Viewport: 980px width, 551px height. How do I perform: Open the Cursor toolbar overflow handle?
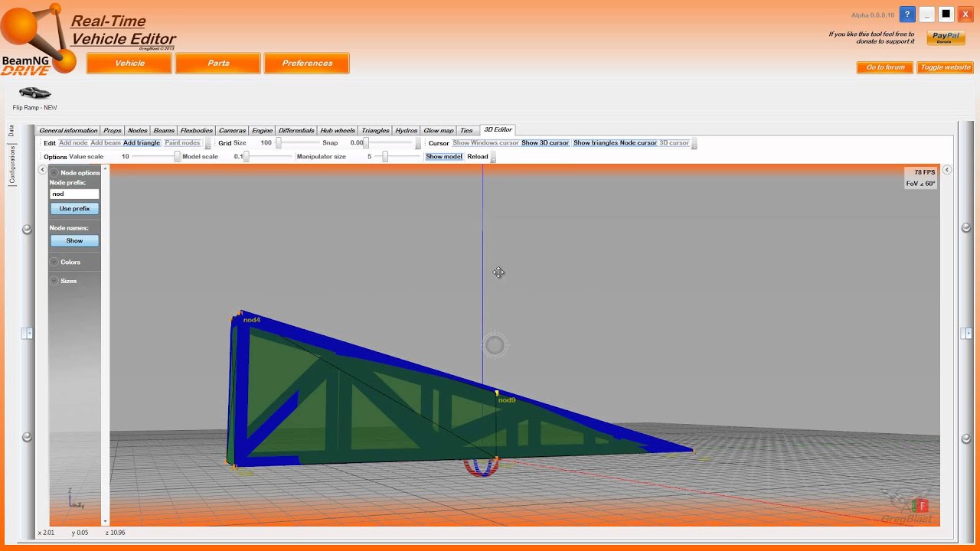point(694,144)
